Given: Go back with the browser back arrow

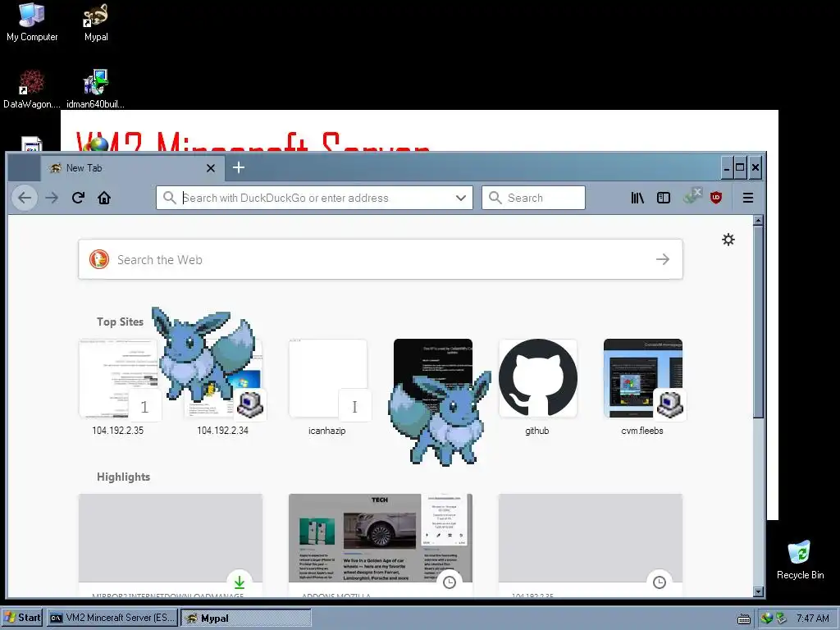Looking at the screenshot, I should coord(25,198).
